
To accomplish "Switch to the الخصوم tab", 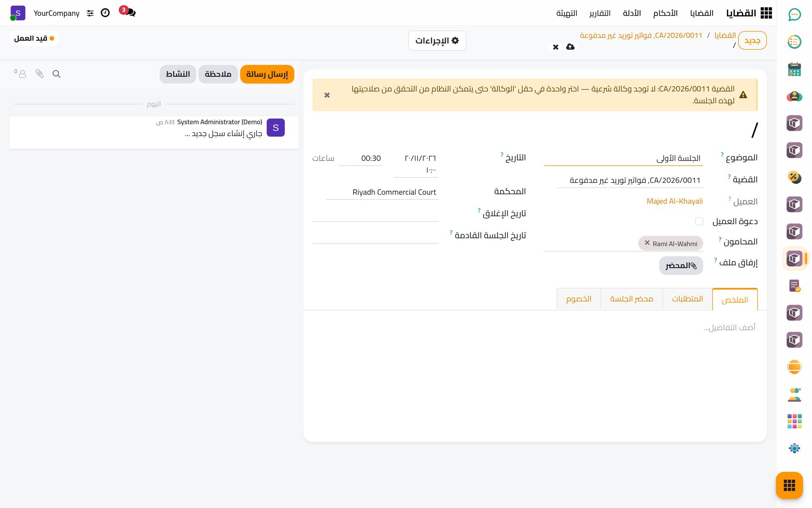I will [x=579, y=299].
